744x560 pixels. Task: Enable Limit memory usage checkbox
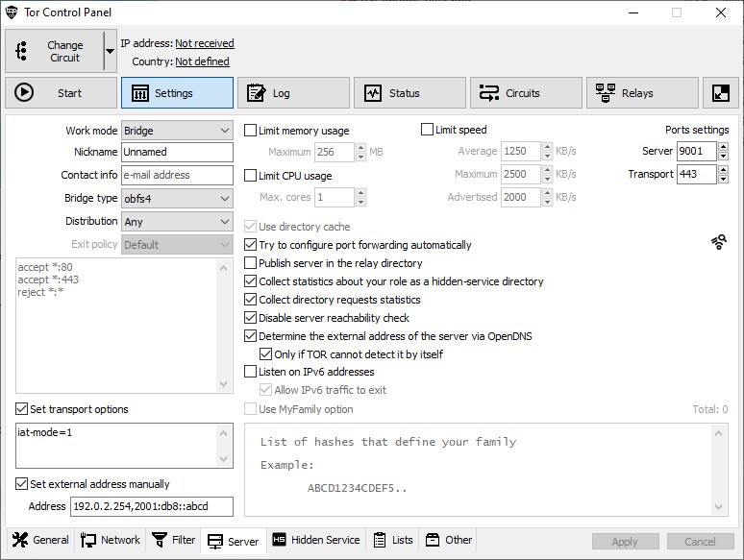point(250,131)
